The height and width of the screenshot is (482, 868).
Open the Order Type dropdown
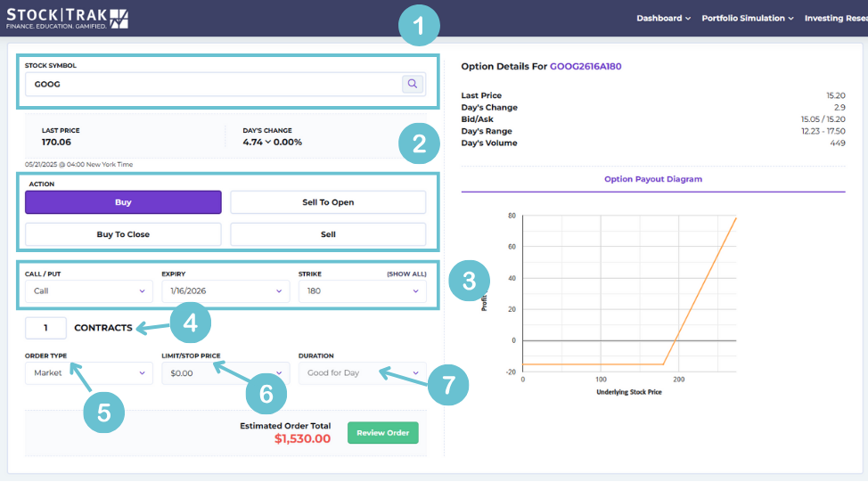point(88,373)
